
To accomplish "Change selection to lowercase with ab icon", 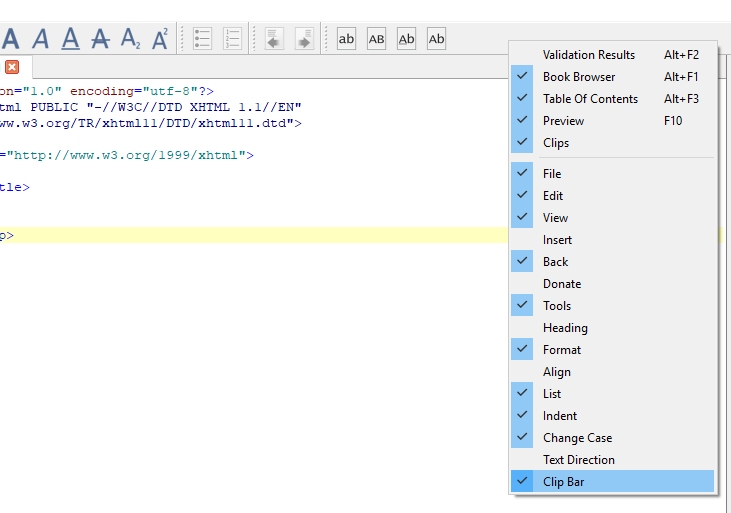I will 346,39.
